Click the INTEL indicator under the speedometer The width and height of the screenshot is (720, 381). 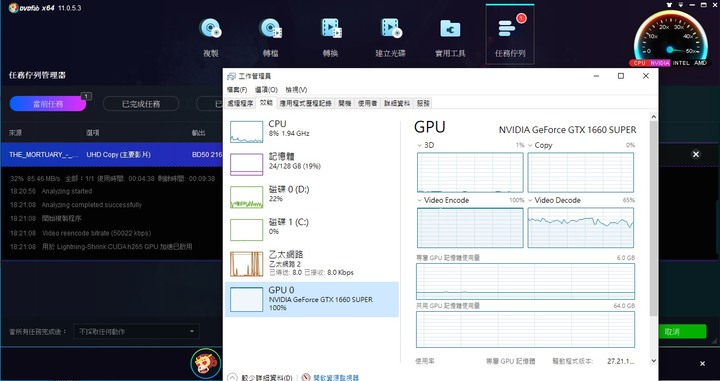click(x=681, y=63)
